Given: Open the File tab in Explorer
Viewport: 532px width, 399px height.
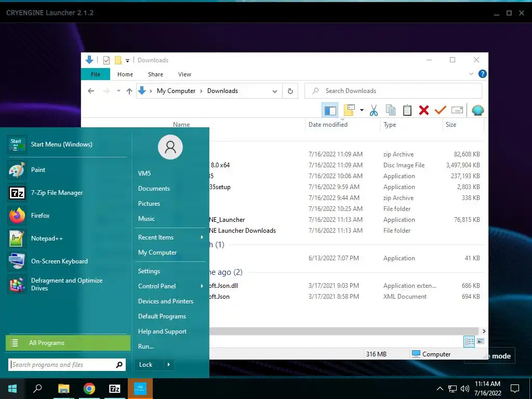Looking at the screenshot, I should coord(96,74).
